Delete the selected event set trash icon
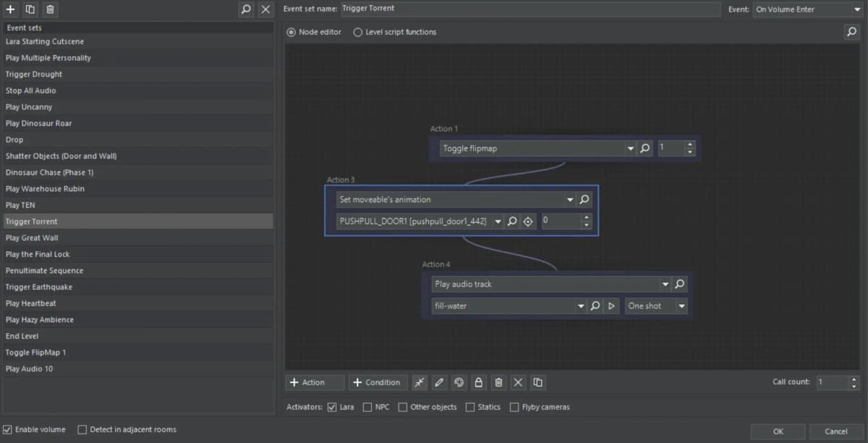Viewport: 868px width, 443px height. [50, 9]
